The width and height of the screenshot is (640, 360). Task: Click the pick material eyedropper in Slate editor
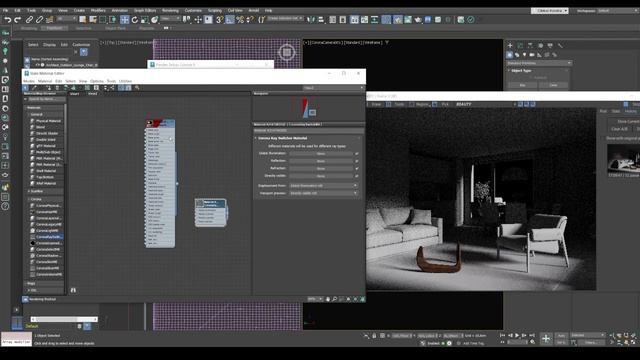(x=34, y=88)
